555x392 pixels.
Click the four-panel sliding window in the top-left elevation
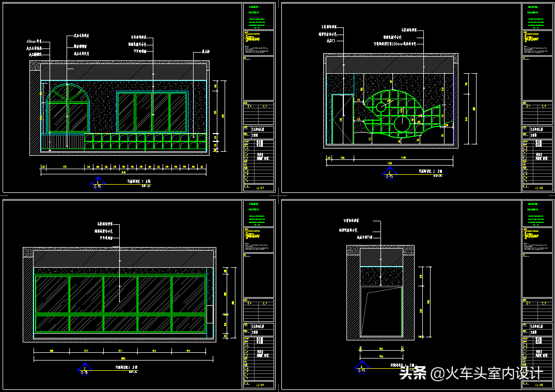point(151,112)
